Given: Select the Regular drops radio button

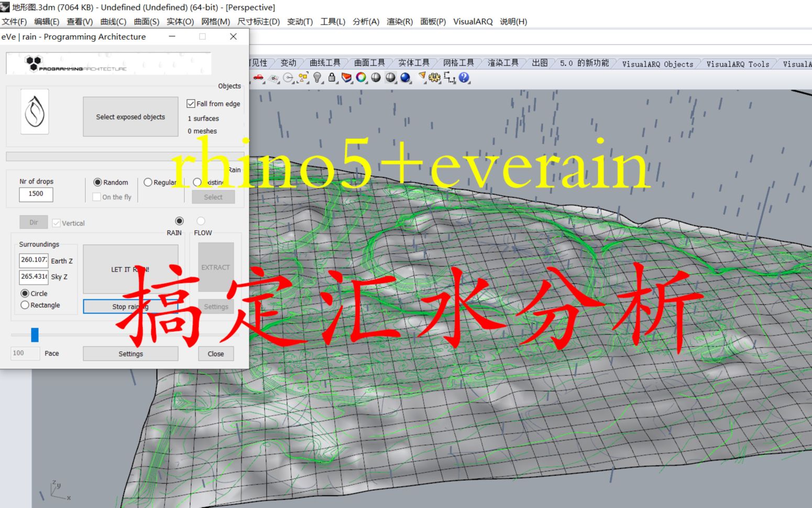Looking at the screenshot, I should point(148,182).
